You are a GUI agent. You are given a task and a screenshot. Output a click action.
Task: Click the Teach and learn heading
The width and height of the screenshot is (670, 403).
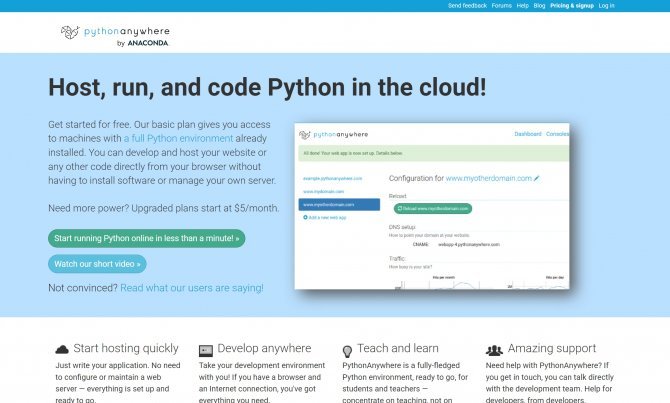pyautogui.click(x=398, y=348)
